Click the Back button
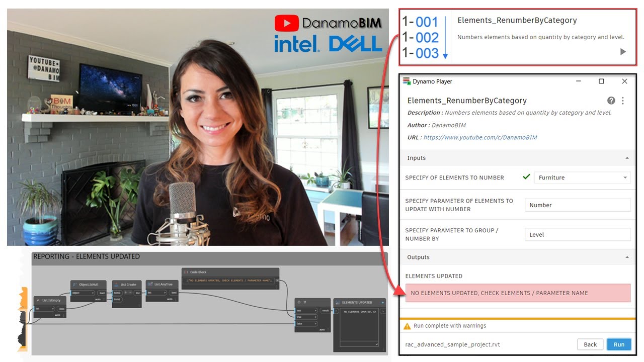The image size is (644, 362). [x=590, y=344]
